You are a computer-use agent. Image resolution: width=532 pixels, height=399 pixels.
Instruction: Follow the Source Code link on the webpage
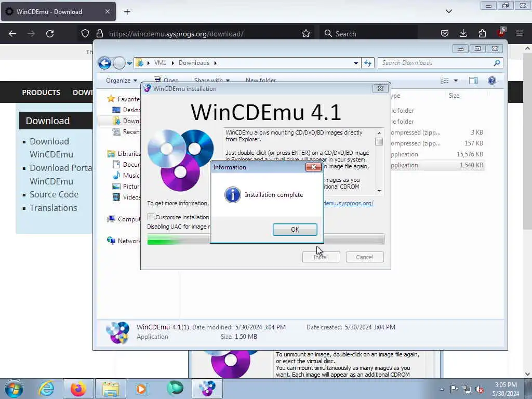coord(54,194)
